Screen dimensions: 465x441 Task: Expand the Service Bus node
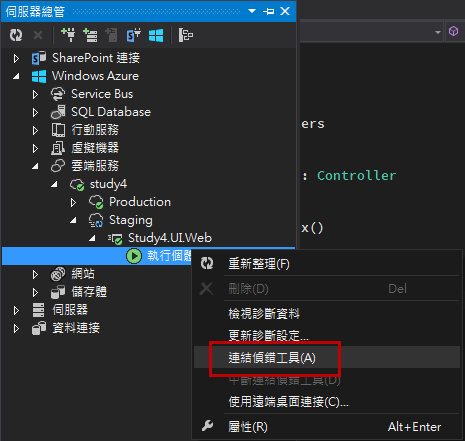(35, 94)
